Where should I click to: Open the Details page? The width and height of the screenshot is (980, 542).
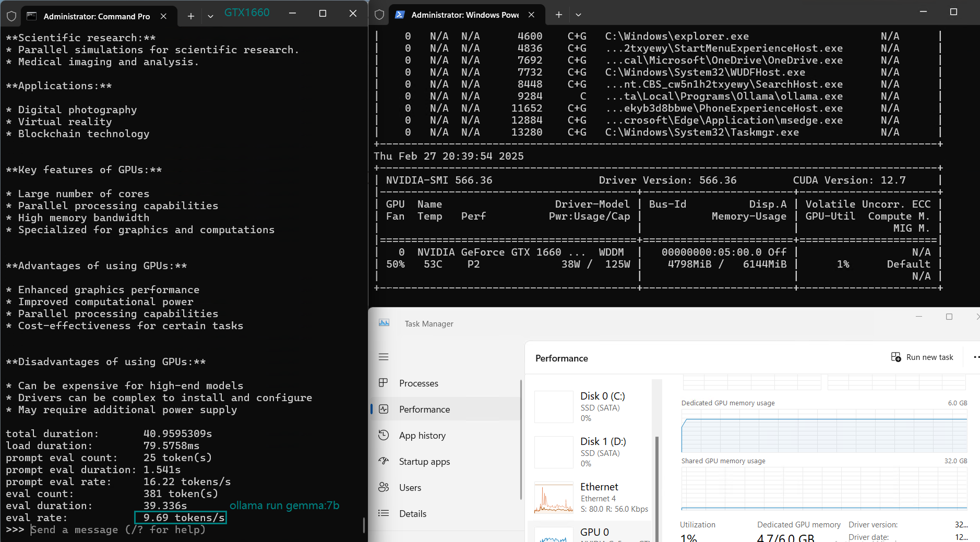pyautogui.click(x=412, y=514)
